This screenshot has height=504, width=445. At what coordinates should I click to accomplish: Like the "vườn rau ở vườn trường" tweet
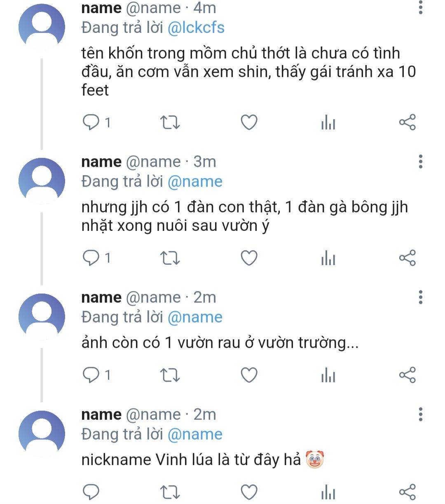249,375
